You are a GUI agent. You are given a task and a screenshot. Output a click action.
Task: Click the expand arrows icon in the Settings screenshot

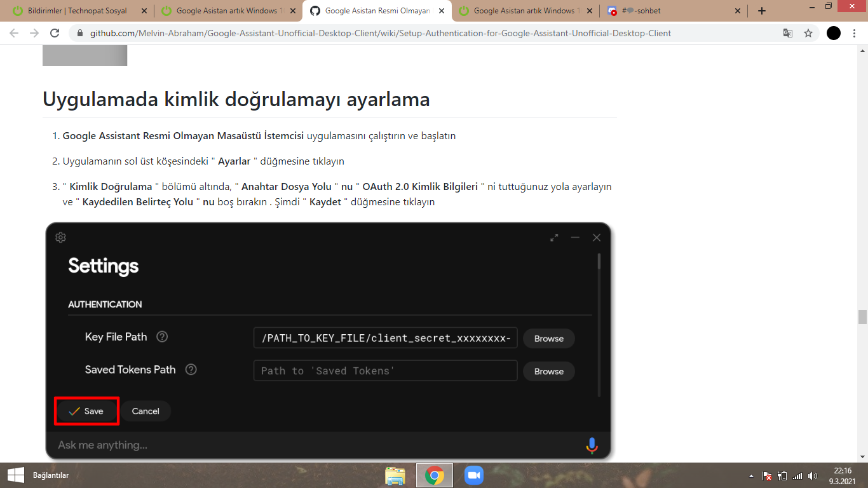tap(554, 238)
